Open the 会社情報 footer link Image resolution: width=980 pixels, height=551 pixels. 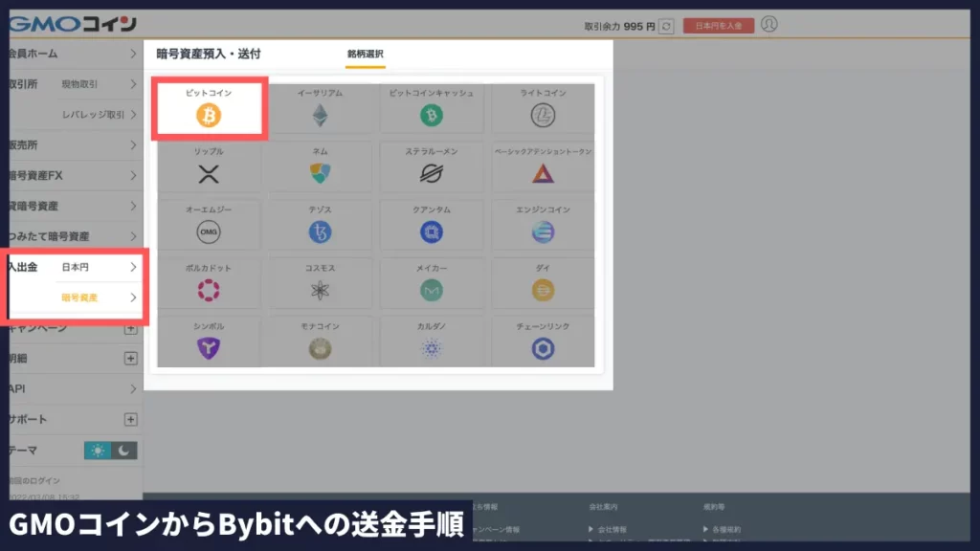point(612,529)
